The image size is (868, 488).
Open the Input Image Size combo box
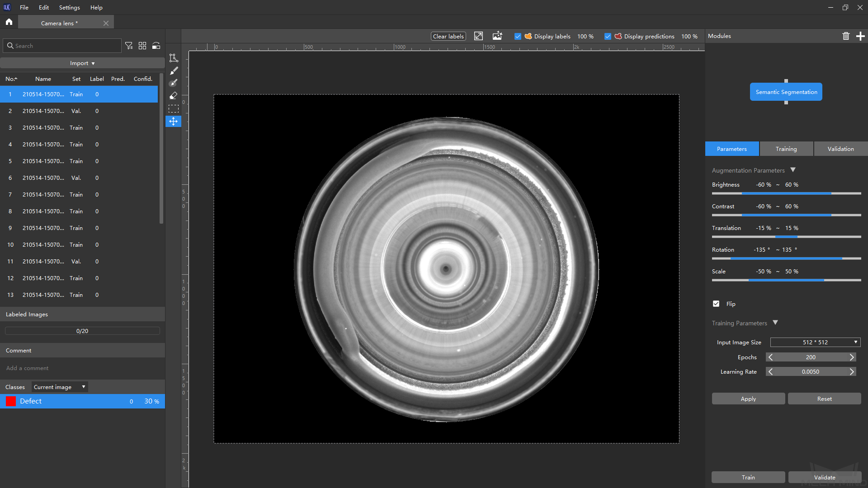coord(815,342)
